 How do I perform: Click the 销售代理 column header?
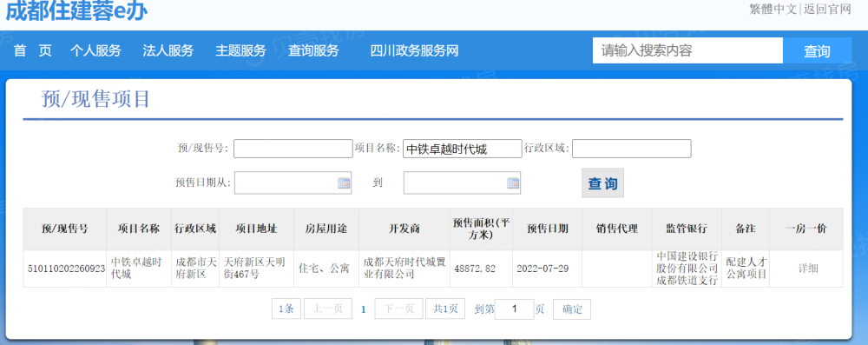tap(617, 229)
